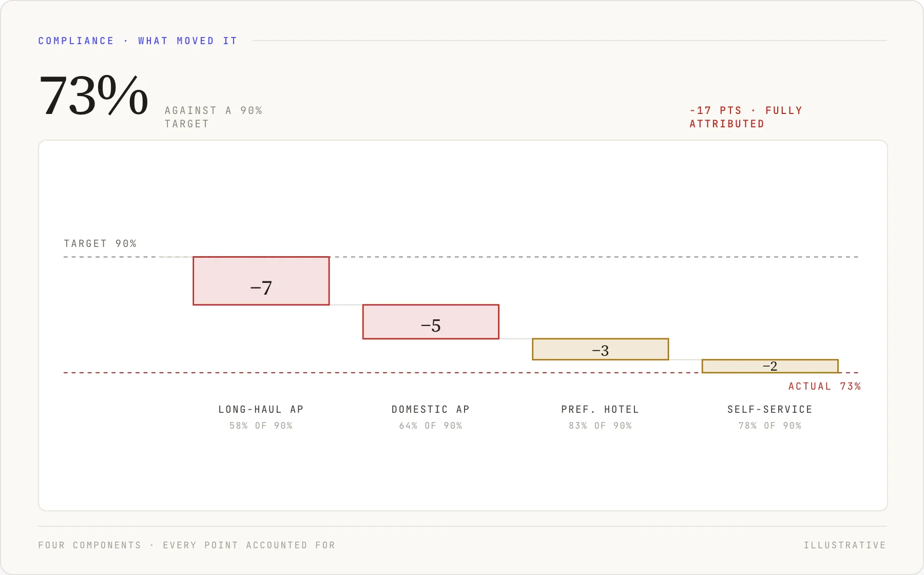Click the '58% OF 90%' sublabel
This screenshot has height=575, width=924.
click(x=261, y=426)
